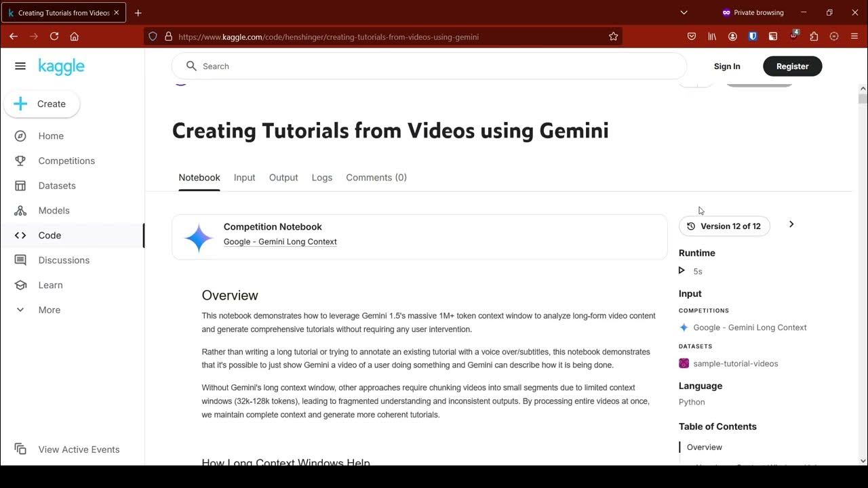Viewport: 868px width, 488px height.
Task: Click the scrollbar down arrow
Action: pos(863,461)
